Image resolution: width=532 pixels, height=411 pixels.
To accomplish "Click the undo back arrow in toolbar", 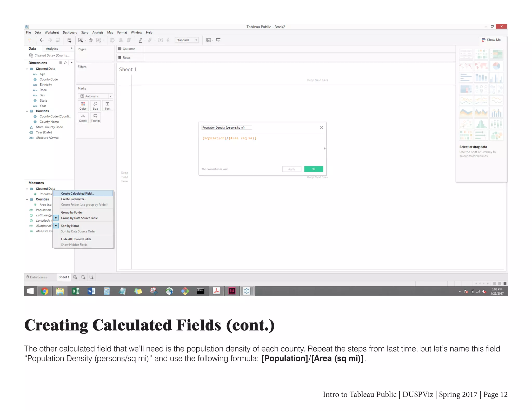I will (x=42, y=40).
